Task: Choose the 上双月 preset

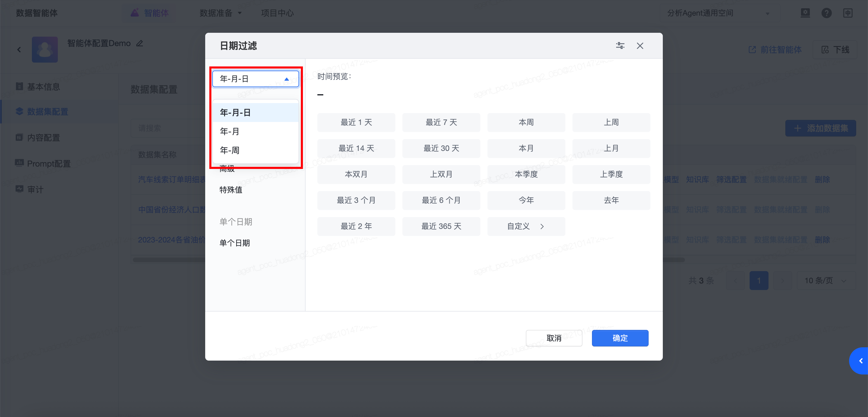Action: coord(441,174)
